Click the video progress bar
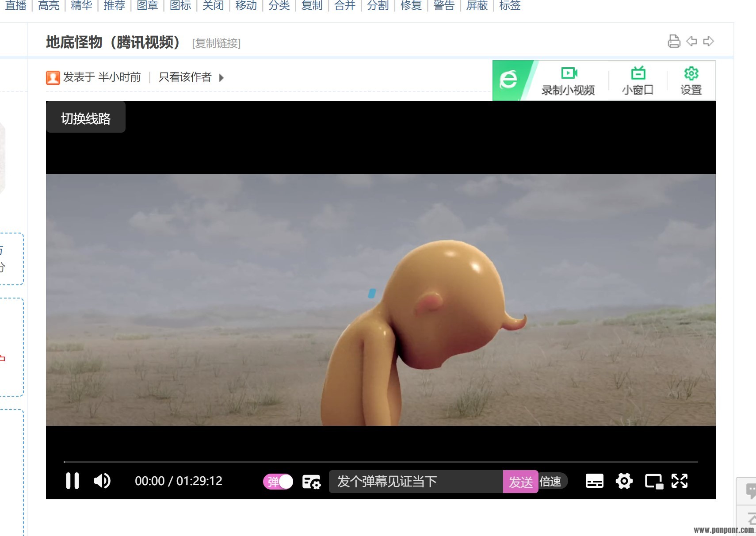 (381, 462)
